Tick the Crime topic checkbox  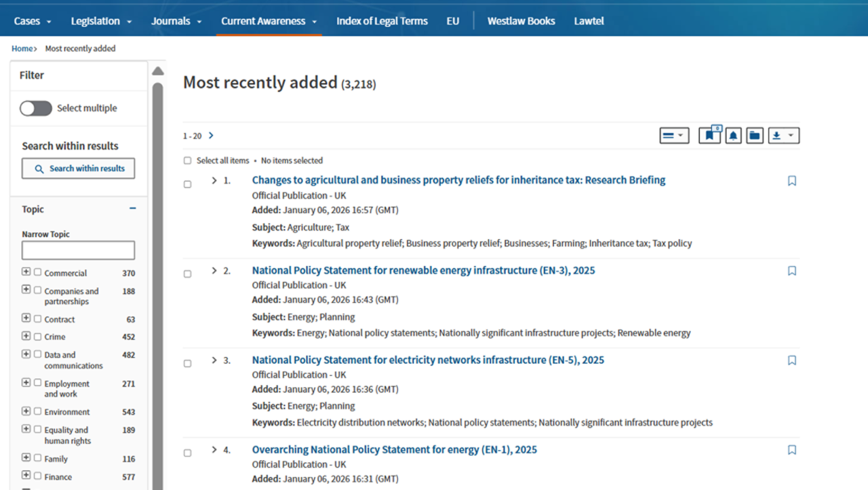tap(38, 337)
